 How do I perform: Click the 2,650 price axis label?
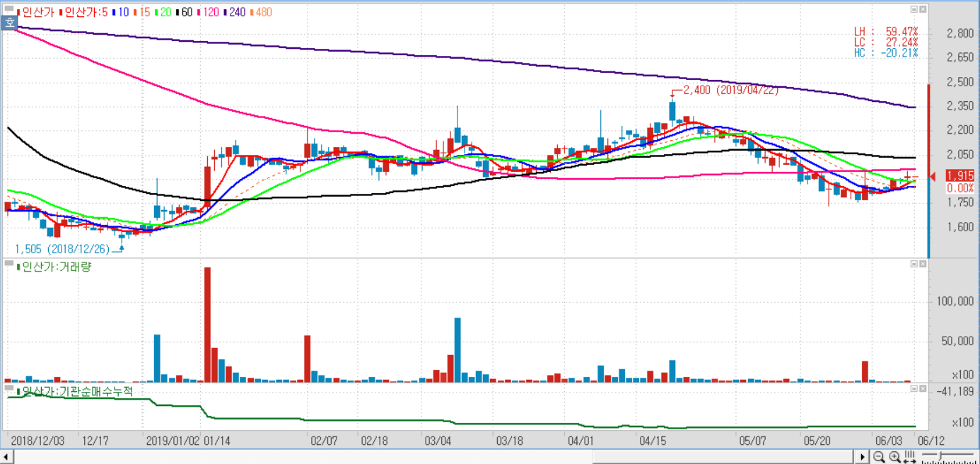pos(960,57)
